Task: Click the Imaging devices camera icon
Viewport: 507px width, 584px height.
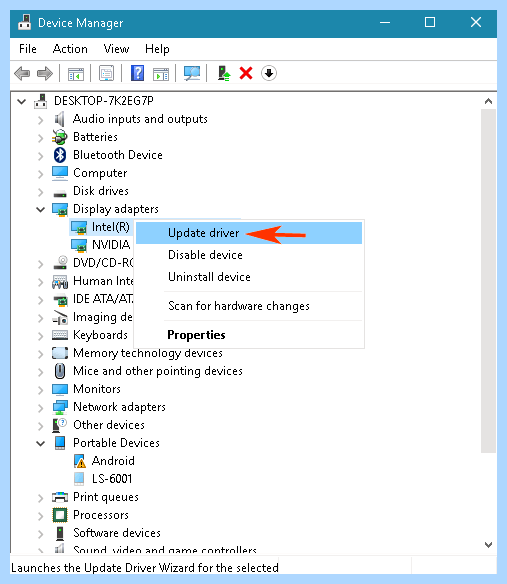Action: [x=60, y=317]
